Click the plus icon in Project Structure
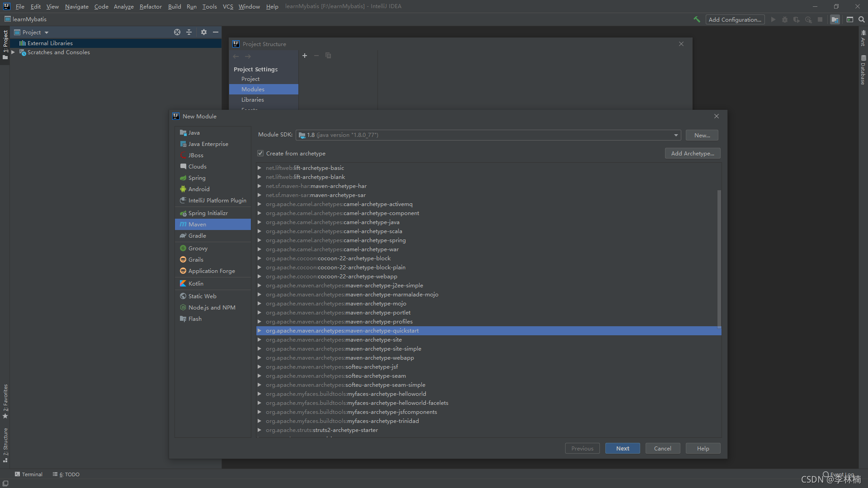Screen dimensions: 868x488 [x=305, y=56]
